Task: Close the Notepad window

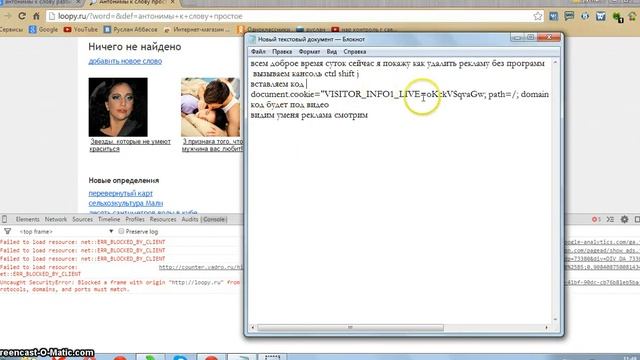Action: tap(549, 38)
